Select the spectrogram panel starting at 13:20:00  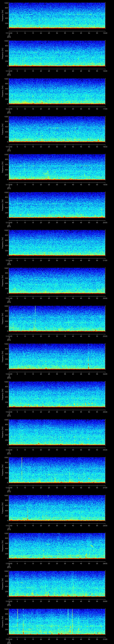coord(57,243)
